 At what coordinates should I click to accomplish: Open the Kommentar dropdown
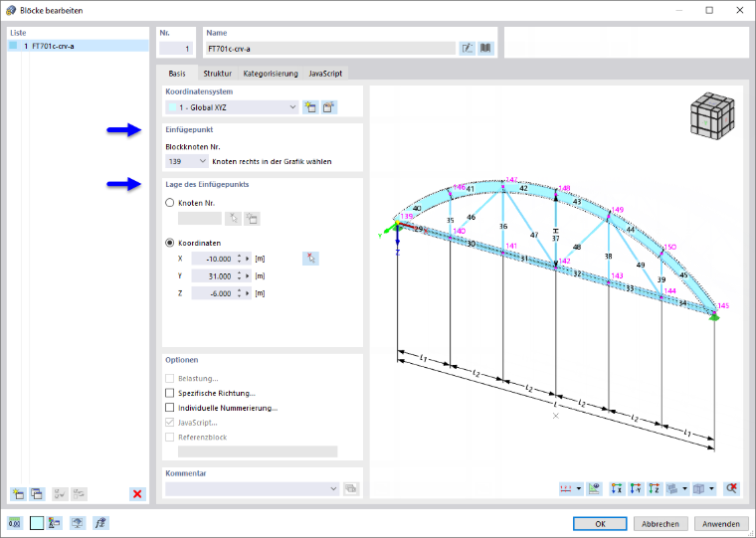click(253, 489)
